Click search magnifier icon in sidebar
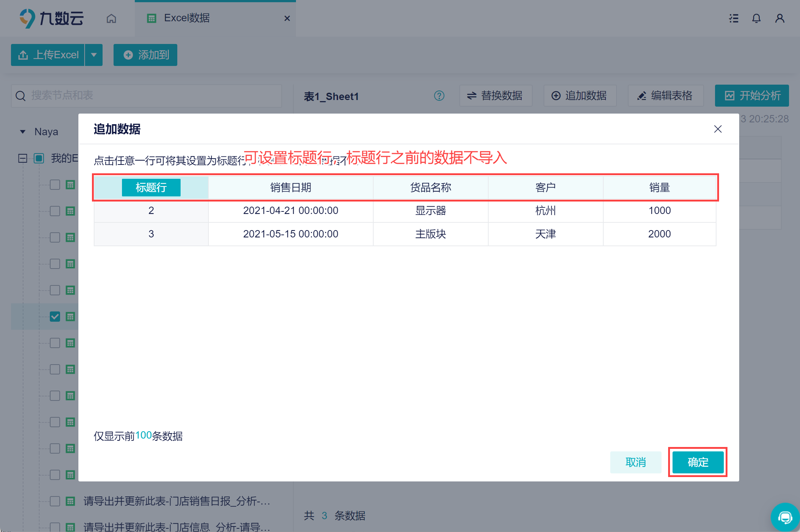This screenshot has width=800, height=532. [x=21, y=96]
